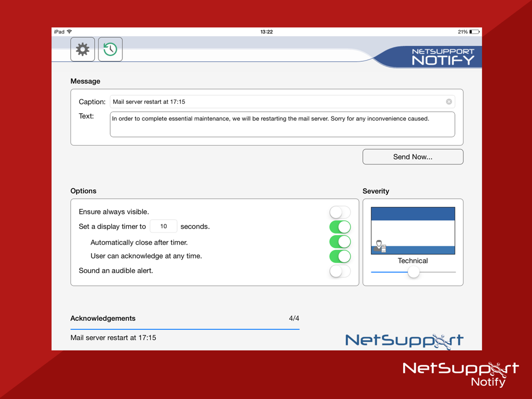532x399 pixels.
Task: Click the Acknowledgements heading
Action: pyautogui.click(x=103, y=318)
